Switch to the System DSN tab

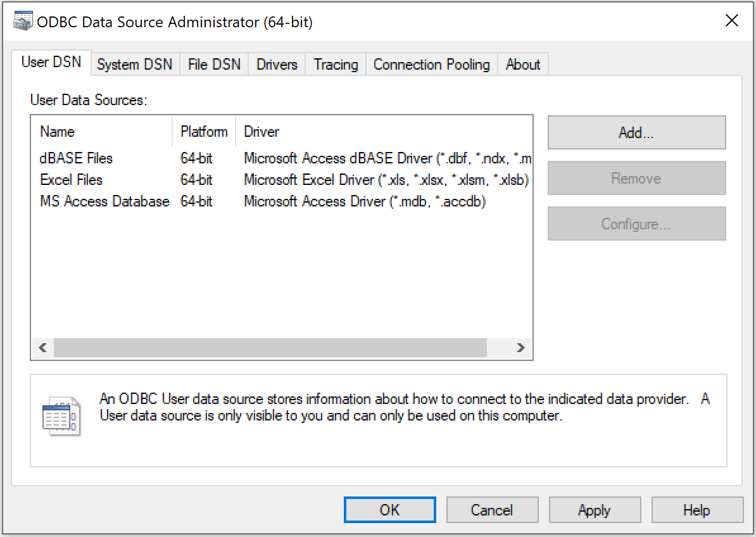point(134,65)
